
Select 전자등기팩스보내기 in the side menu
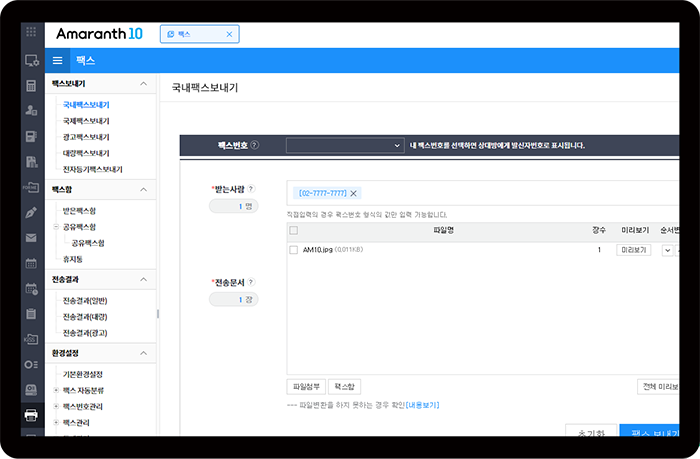(92, 169)
